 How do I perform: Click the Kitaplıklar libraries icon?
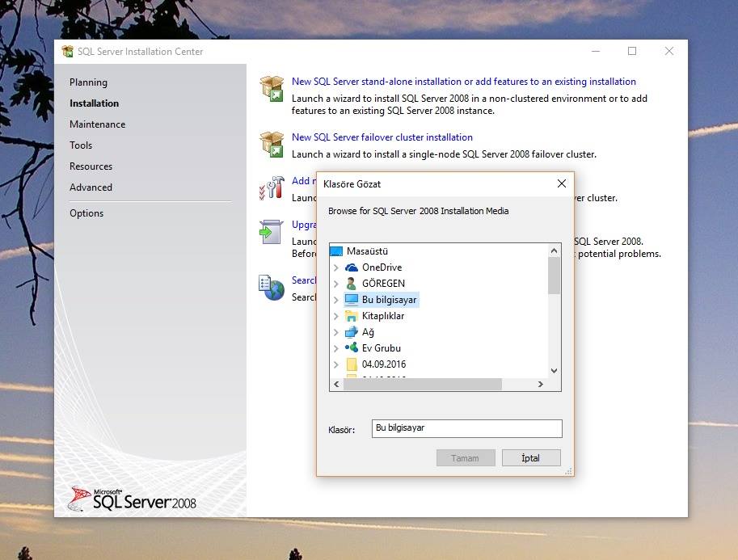(x=352, y=316)
